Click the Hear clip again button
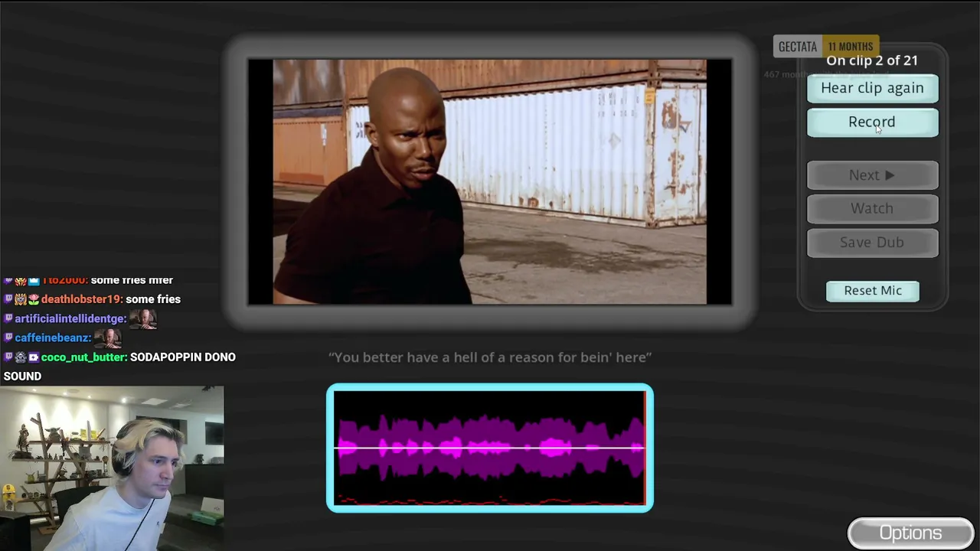Image resolution: width=980 pixels, height=551 pixels. pyautogui.click(x=872, y=88)
